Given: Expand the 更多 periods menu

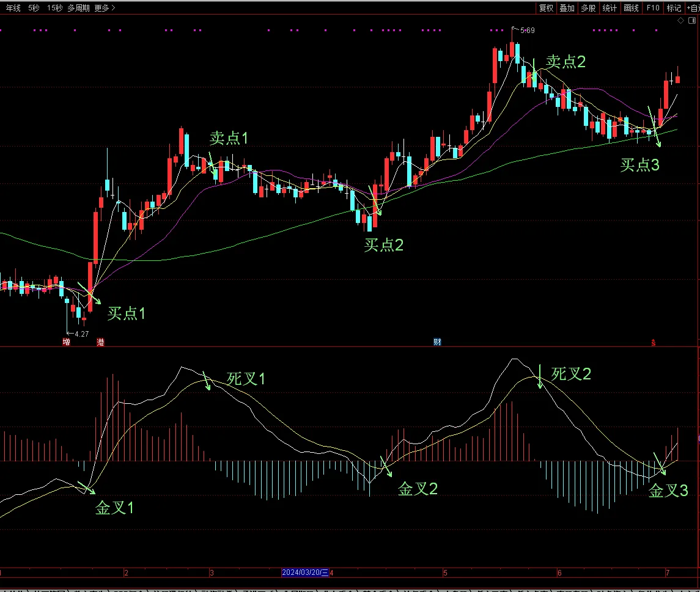Looking at the screenshot, I should 105,8.
